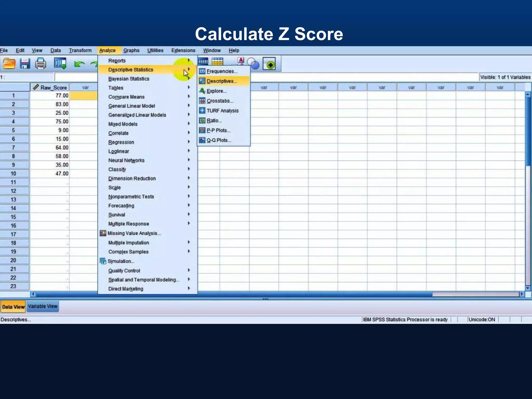The height and width of the screenshot is (399, 532).
Task: Select row header number 10
Action: (x=15, y=174)
